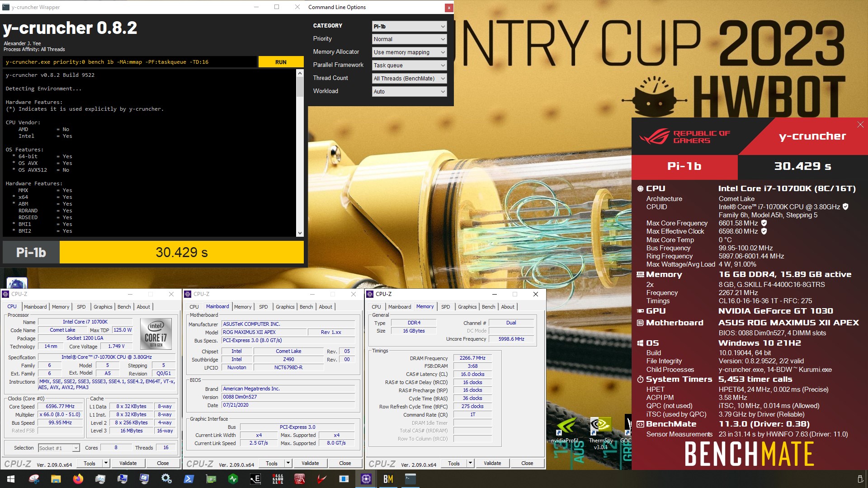The width and height of the screenshot is (868, 488).
Task: Switch to the console window taskbar icon
Action: (x=410, y=479)
